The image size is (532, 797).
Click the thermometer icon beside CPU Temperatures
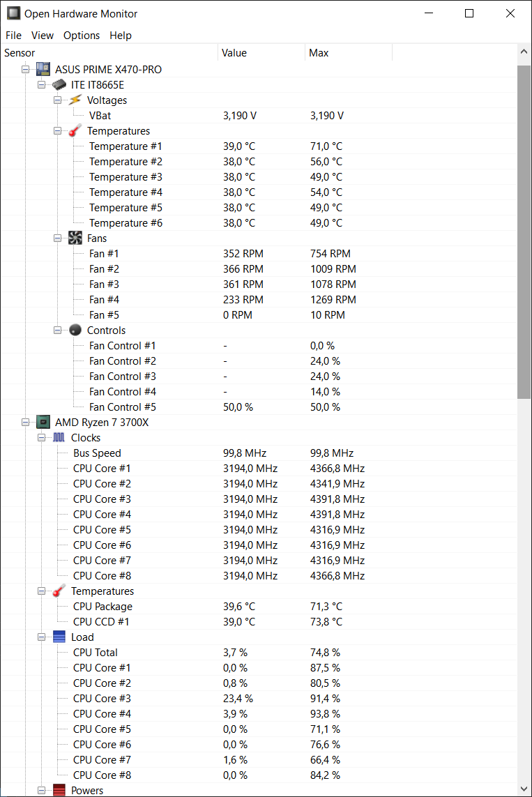pyautogui.click(x=59, y=591)
